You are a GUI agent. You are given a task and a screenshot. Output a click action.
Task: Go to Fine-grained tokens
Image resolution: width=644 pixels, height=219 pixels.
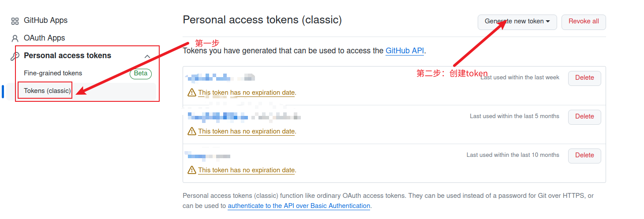53,73
